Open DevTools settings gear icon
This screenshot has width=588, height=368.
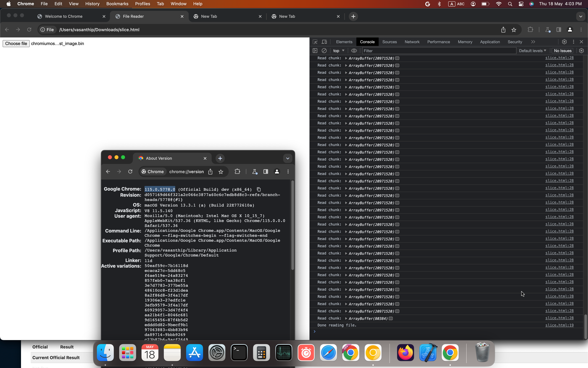point(564,42)
